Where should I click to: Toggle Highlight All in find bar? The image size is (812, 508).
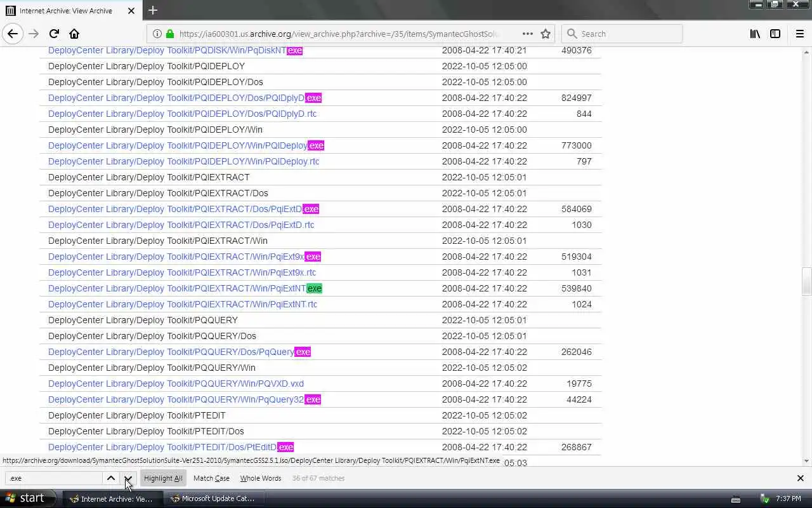pos(163,478)
